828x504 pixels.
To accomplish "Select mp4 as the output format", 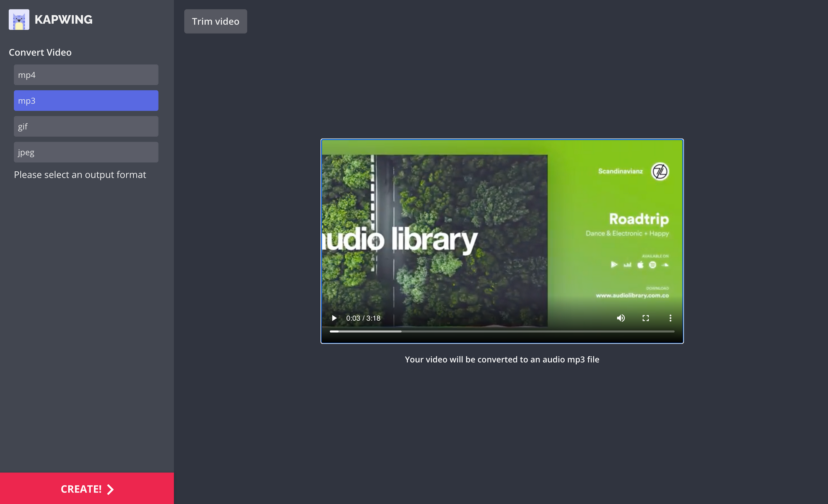I will 86,75.
